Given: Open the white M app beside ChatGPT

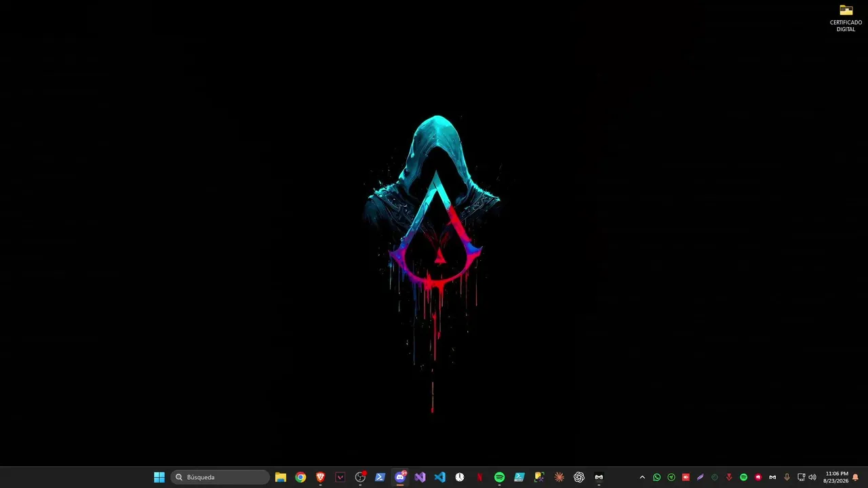Looking at the screenshot, I should 599,477.
